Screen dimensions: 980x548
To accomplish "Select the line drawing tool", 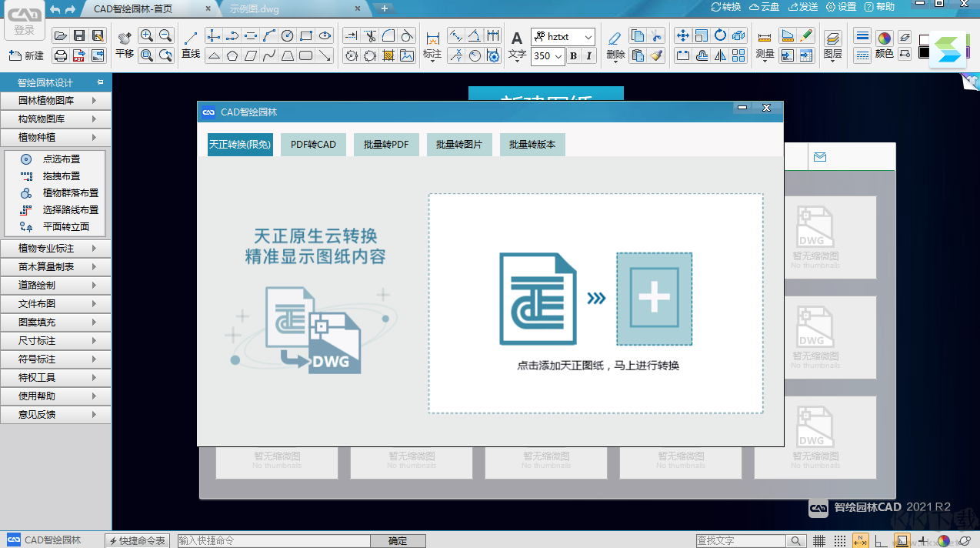I will (x=191, y=43).
